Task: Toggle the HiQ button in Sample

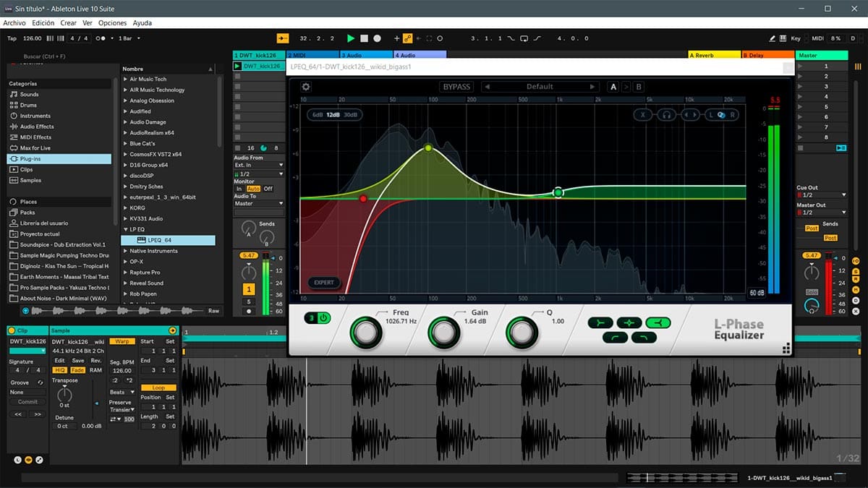Action: tap(60, 370)
